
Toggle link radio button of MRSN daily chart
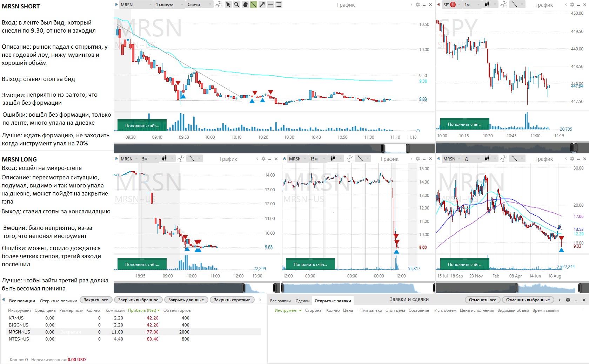[x=439, y=159]
